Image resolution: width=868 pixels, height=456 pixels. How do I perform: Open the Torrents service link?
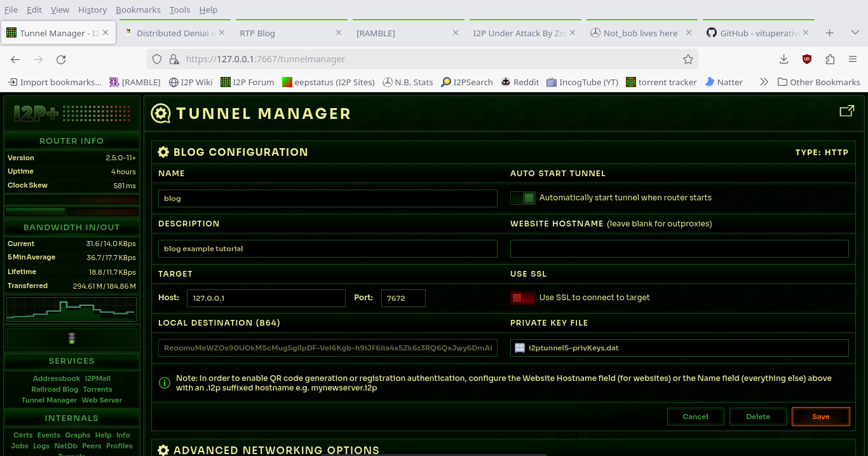[x=97, y=389]
